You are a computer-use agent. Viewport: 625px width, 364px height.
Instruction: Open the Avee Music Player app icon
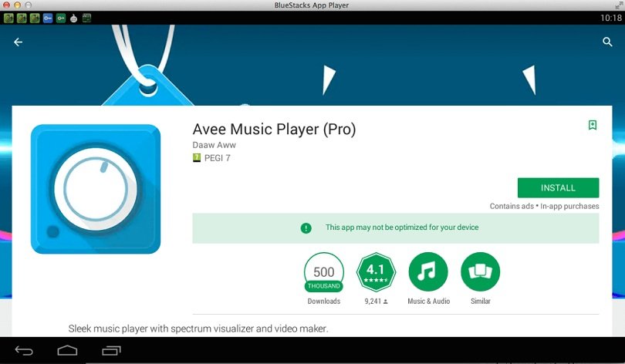(x=96, y=189)
